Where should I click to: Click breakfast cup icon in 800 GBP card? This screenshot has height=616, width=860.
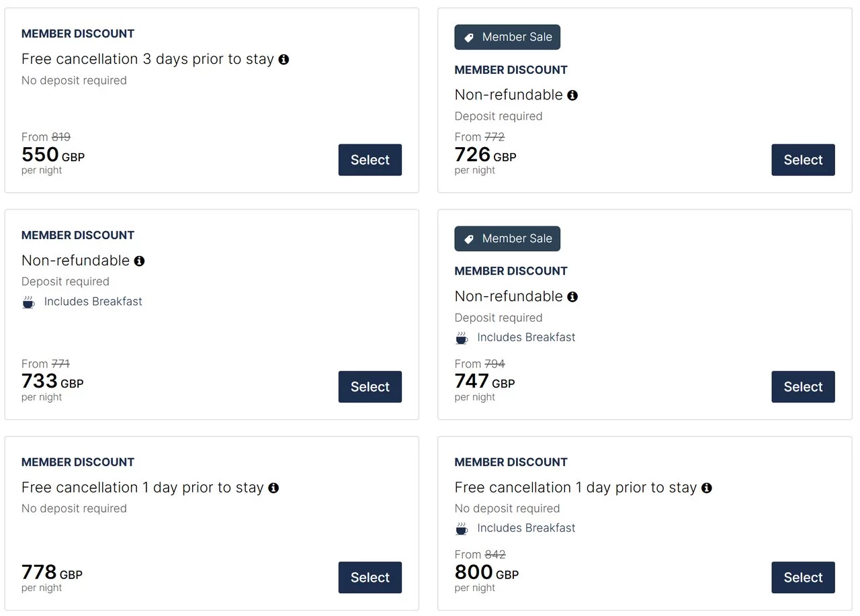pyautogui.click(x=462, y=529)
